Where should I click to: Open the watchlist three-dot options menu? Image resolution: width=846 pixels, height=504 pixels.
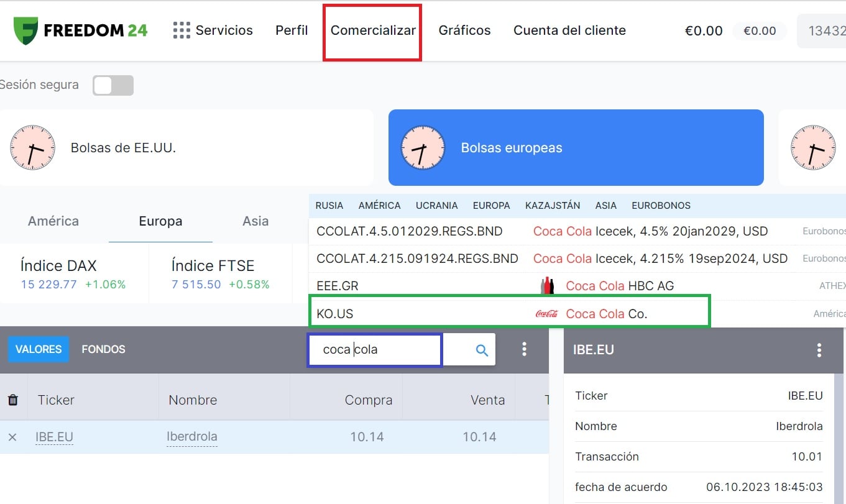click(524, 349)
